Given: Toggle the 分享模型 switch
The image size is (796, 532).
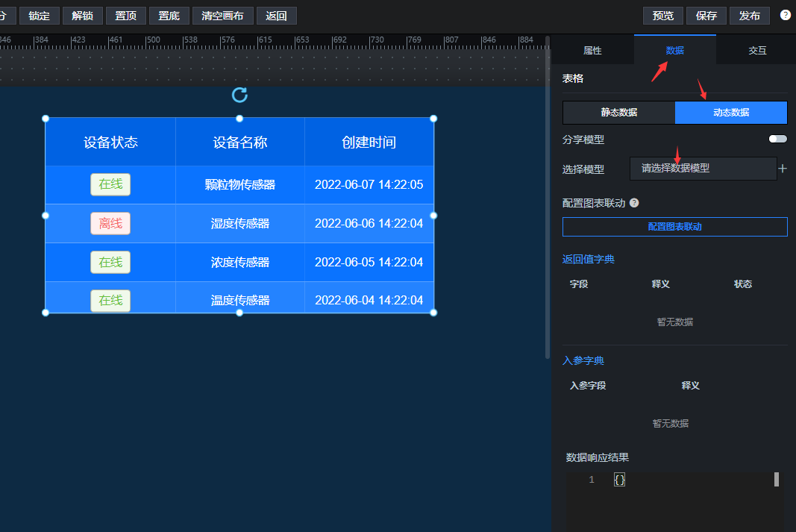Looking at the screenshot, I should point(777,139).
